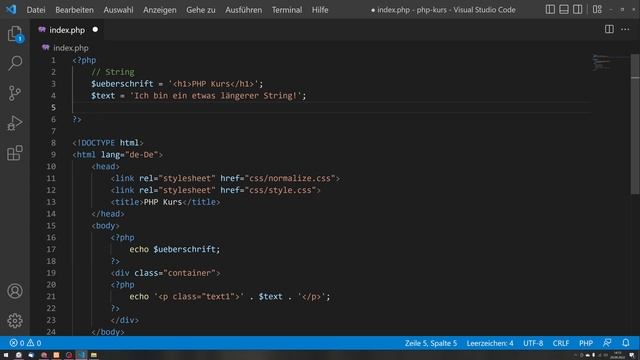Open the feedback icon in status bar

tap(607, 343)
